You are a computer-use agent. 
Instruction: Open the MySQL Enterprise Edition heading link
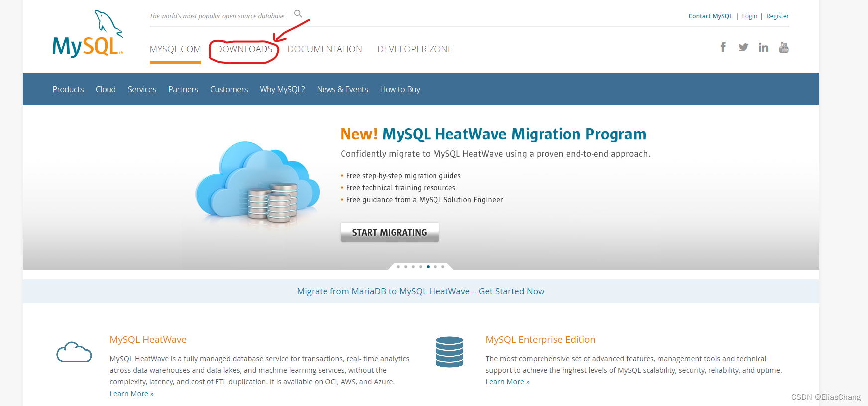click(541, 339)
